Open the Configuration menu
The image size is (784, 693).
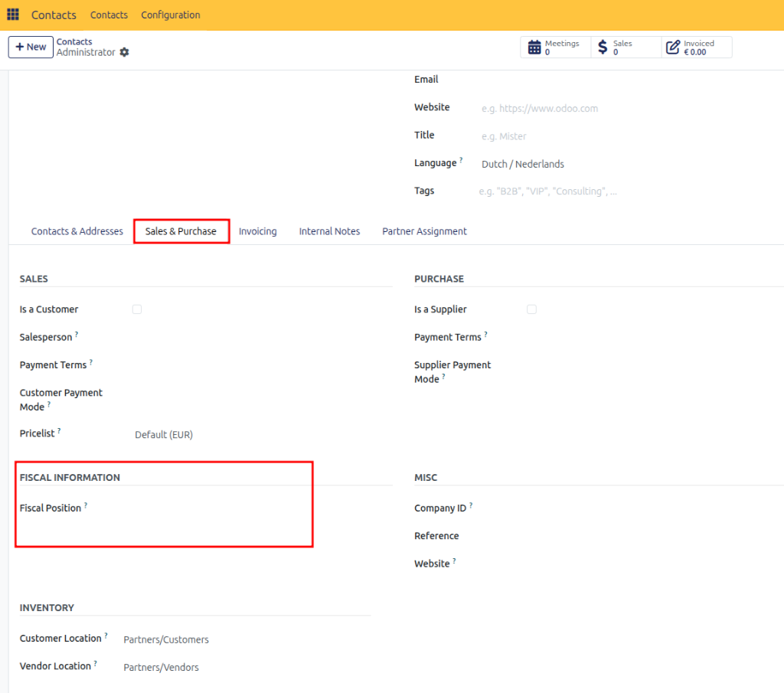171,15
